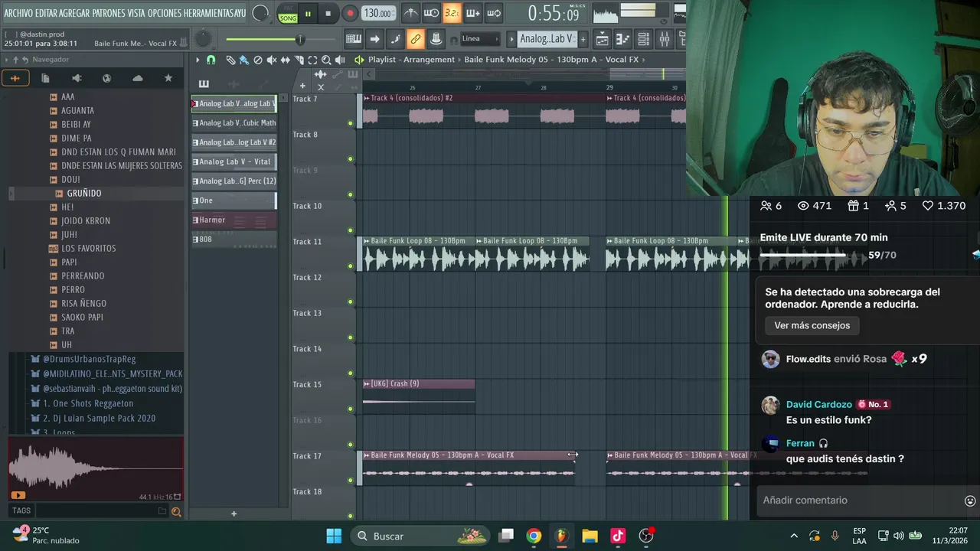
Task: Open the Mixer view icon
Action: [x=664, y=39]
